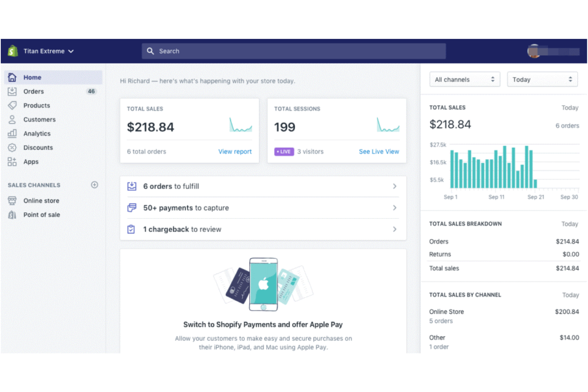This screenshot has width=588, height=392.
Task: Click the Analytics bar chart icon
Action: click(x=12, y=133)
